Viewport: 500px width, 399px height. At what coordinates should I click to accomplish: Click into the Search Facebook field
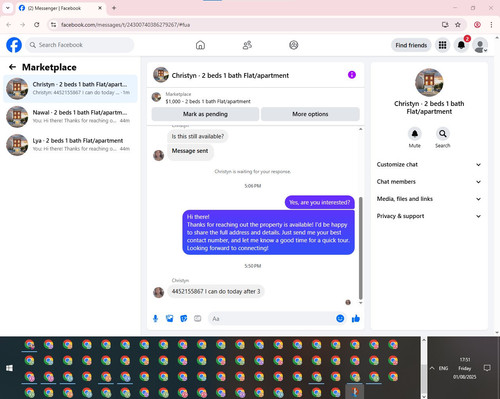80,45
